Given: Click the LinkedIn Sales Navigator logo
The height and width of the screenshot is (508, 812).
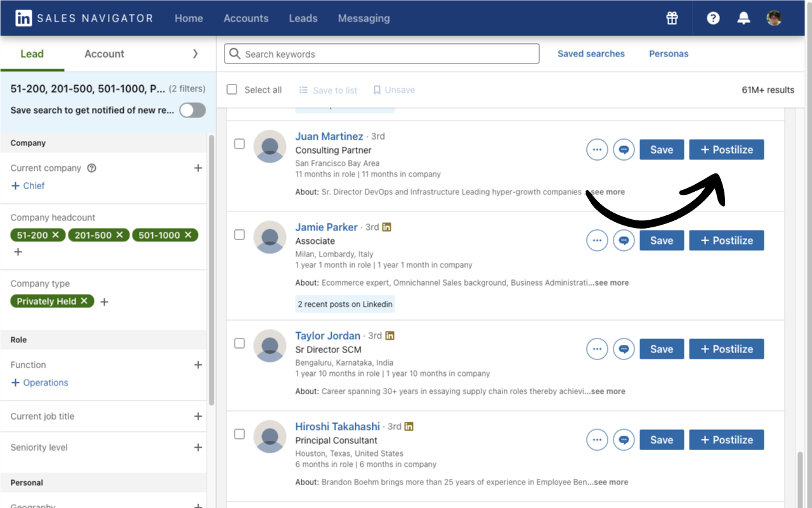Looking at the screenshot, I should (x=84, y=18).
